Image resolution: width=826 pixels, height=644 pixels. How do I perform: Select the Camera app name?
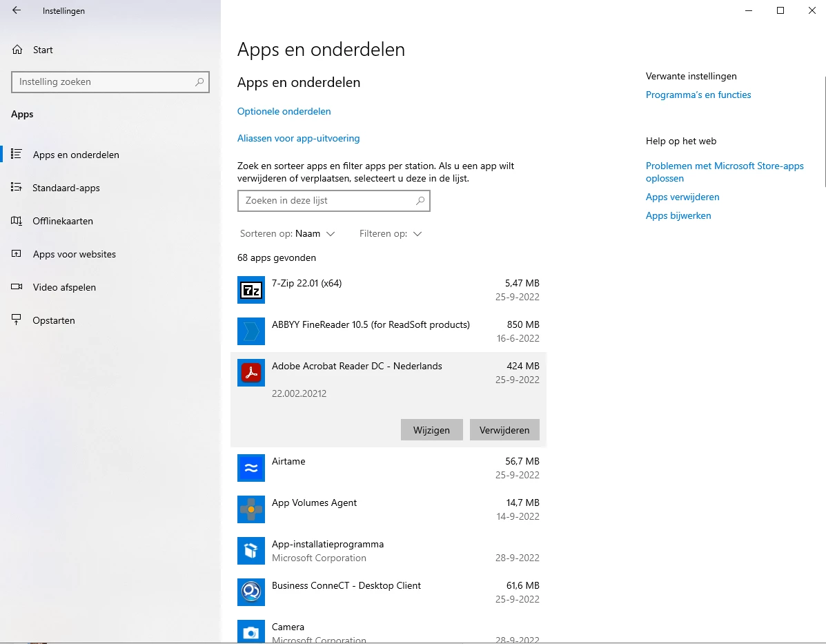(x=288, y=627)
